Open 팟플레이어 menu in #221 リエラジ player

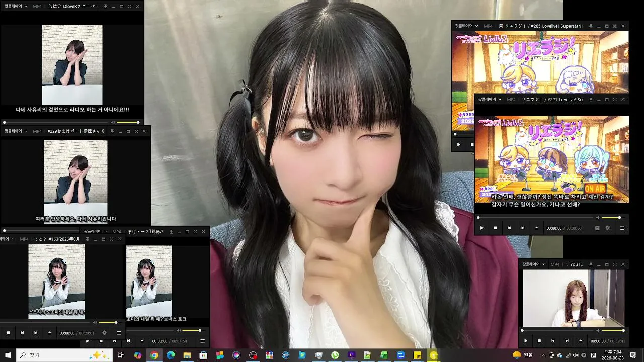click(x=490, y=100)
